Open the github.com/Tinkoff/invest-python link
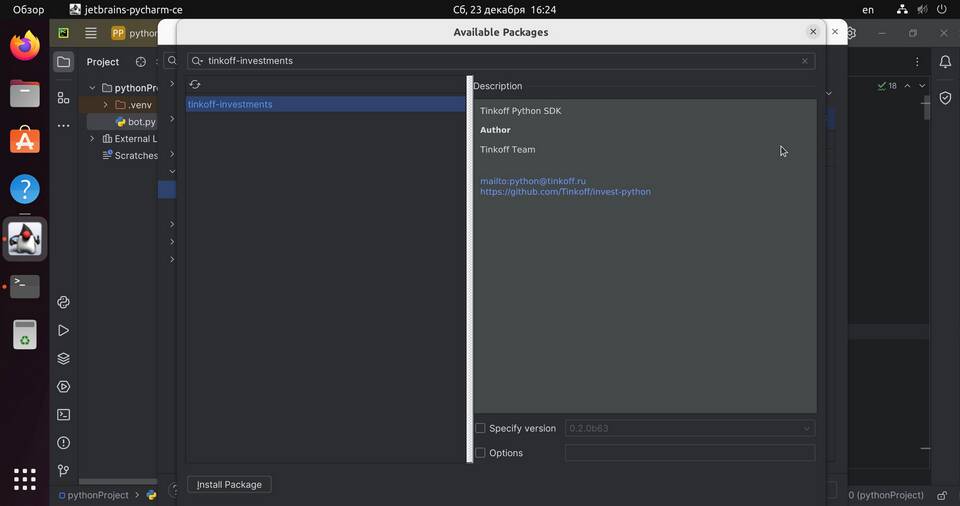 pyautogui.click(x=565, y=192)
